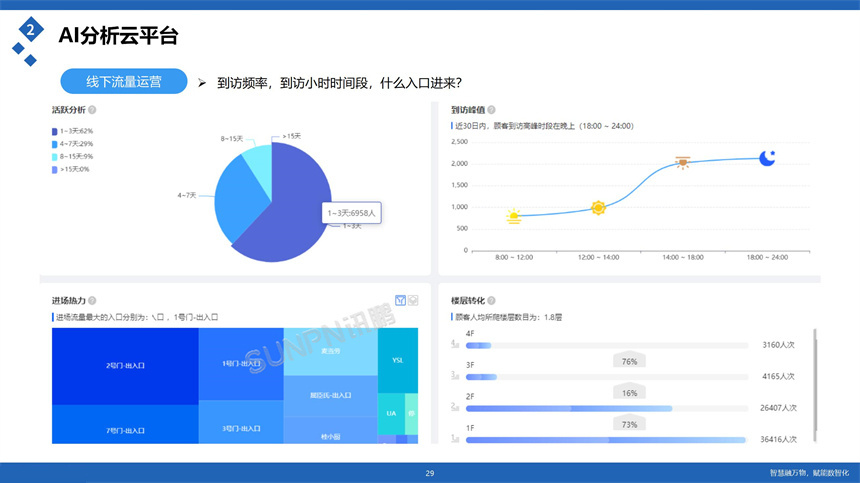Select the 7号门-出入口 treemap block

(x=125, y=424)
